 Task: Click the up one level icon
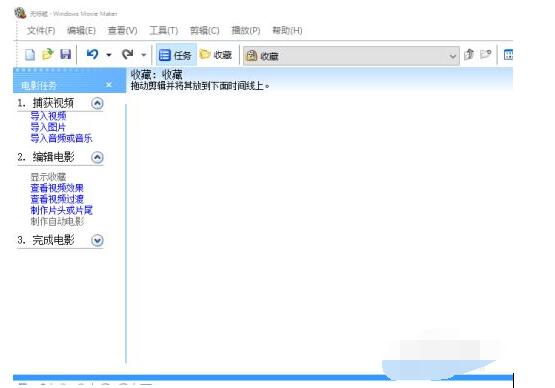[469, 55]
